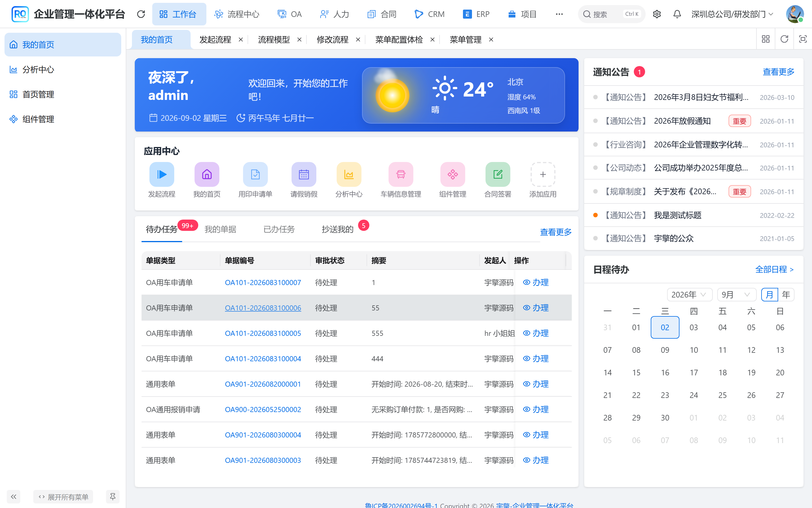The height and width of the screenshot is (508, 812).
Task: Open 请假销假 app icon
Action: click(304, 174)
